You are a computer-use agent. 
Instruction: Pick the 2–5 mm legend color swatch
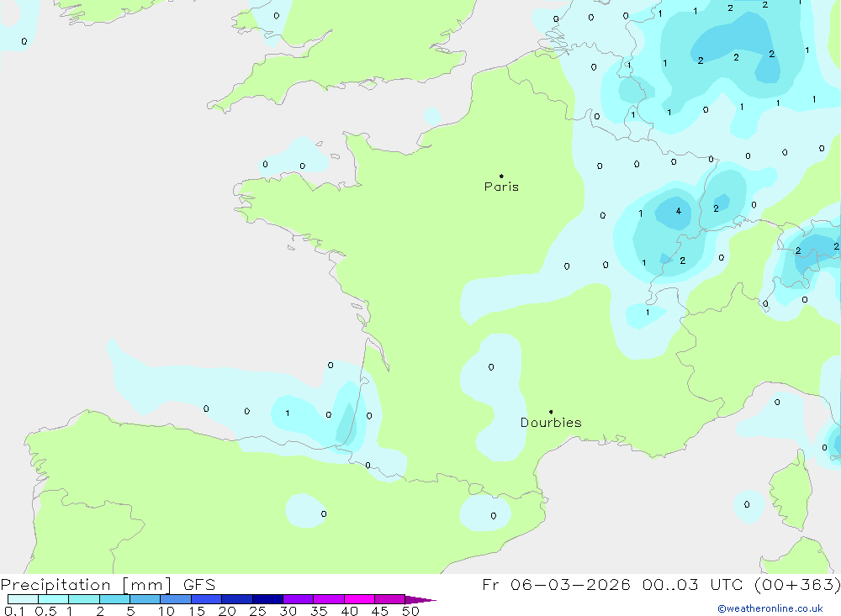point(114,599)
